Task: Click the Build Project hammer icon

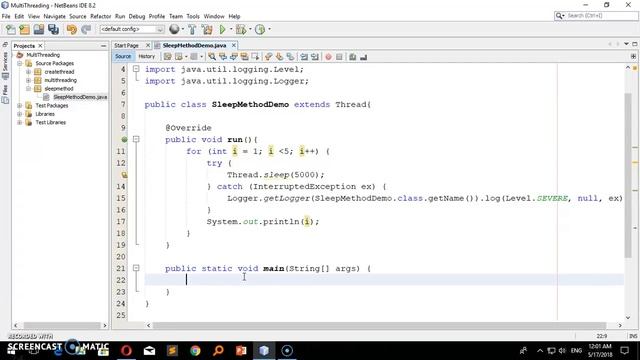Action: click(192, 29)
